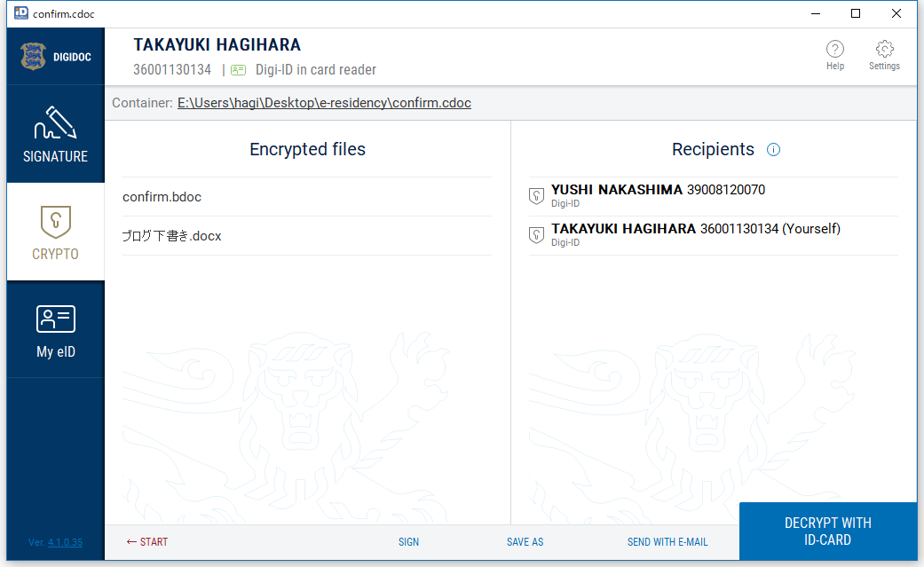Maximize the confirm.cdoc window
This screenshot has width=924, height=567.
(856, 13)
